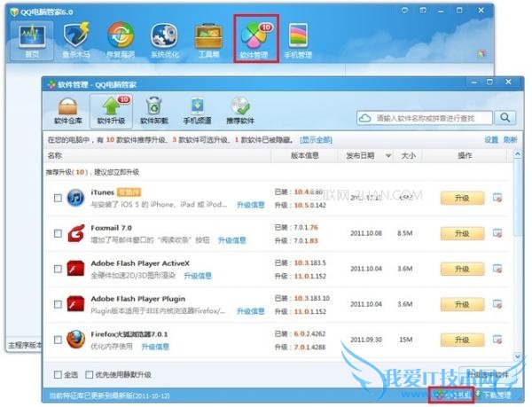Click the feedback icon in main title bar

(x=404, y=10)
